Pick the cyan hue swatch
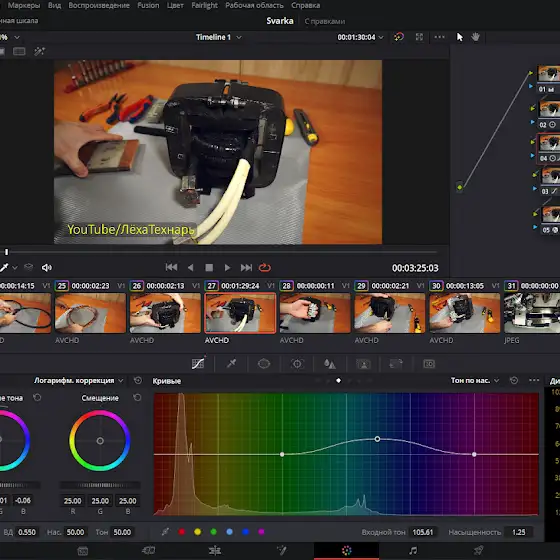 [230, 532]
